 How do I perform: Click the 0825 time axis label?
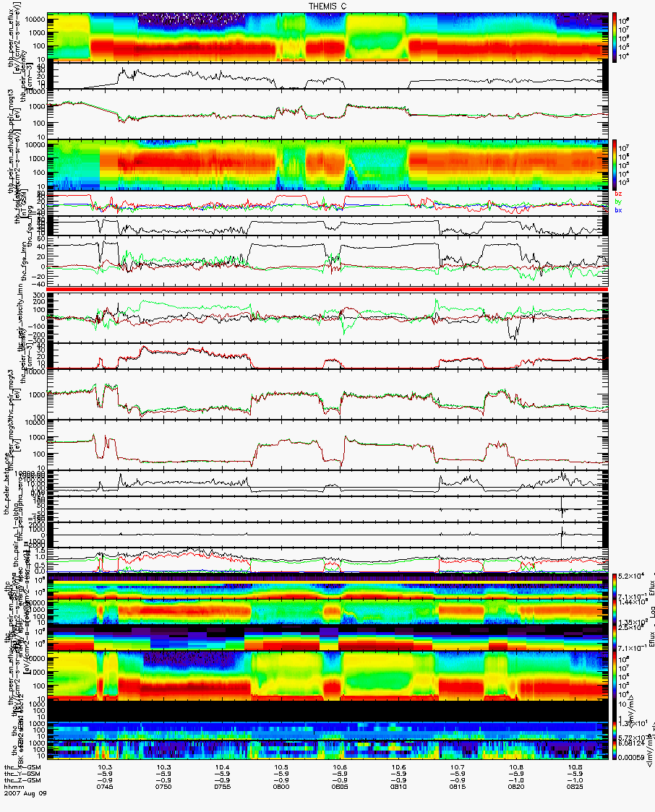(575, 787)
